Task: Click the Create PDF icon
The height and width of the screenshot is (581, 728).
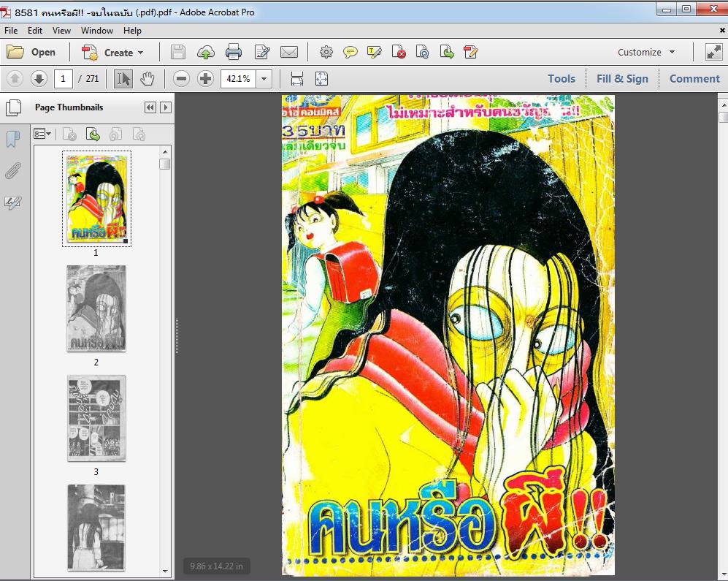Action: click(x=90, y=53)
